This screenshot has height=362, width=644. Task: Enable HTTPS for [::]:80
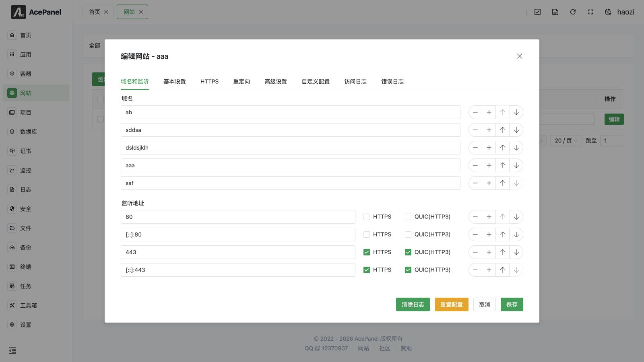tap(367, 234)
